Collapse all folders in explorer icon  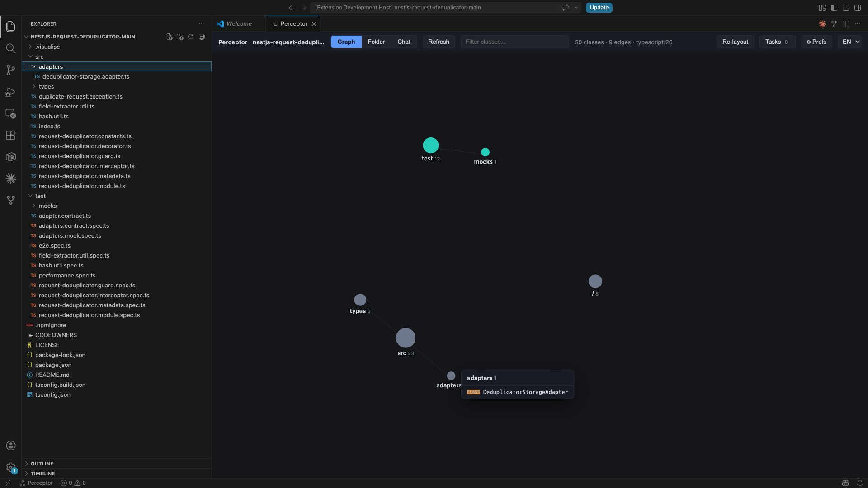pos(202,37)
